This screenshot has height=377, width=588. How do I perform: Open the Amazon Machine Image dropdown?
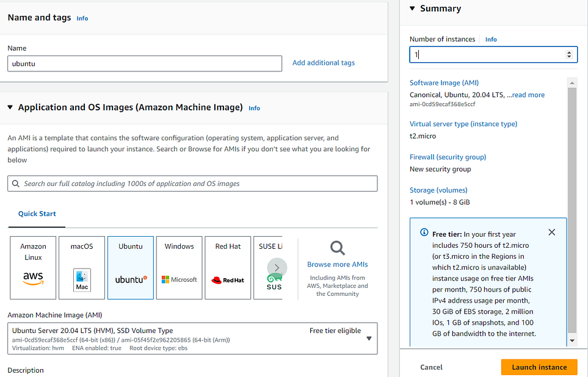click(192, 339)
